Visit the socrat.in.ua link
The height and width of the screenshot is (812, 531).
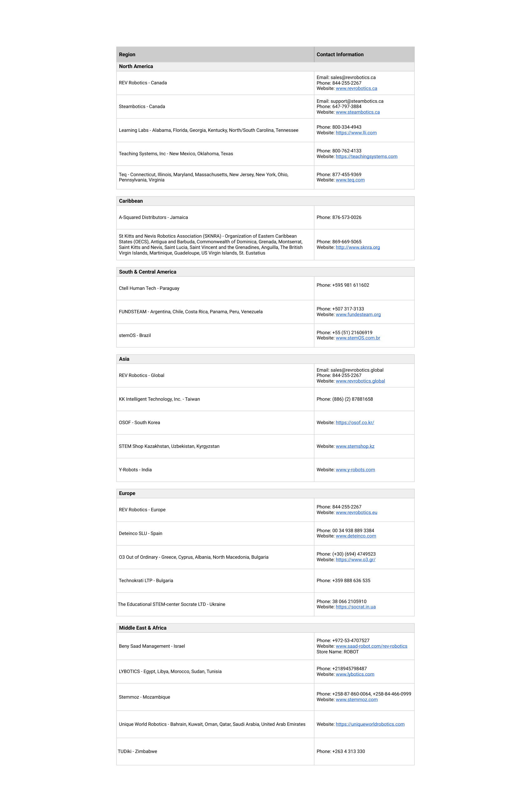tap(355, 607)
